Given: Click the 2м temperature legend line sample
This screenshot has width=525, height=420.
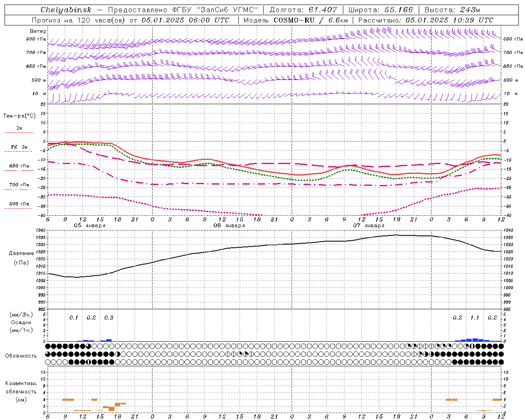Looking at the screenshot, I should [x=19, y=132].
